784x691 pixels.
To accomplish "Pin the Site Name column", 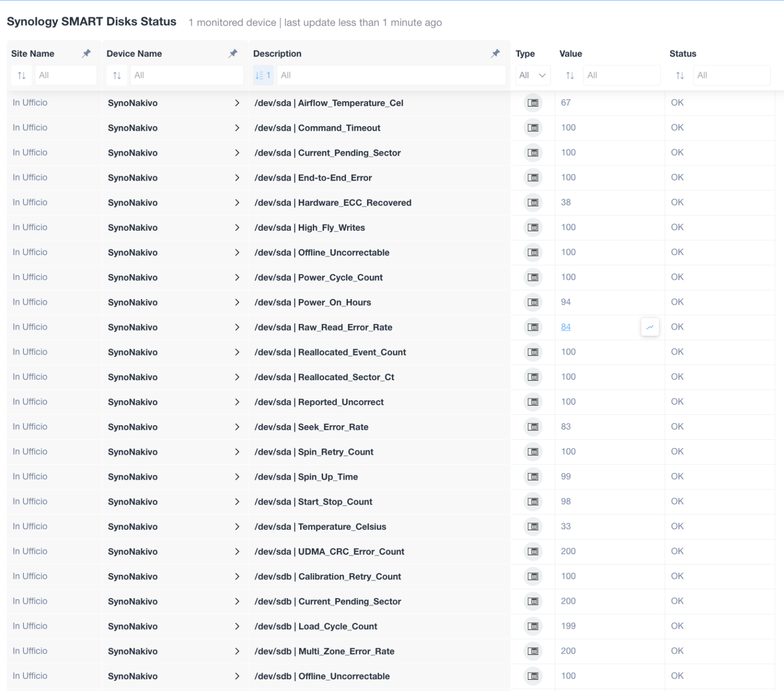I will (x=86, y=53).
